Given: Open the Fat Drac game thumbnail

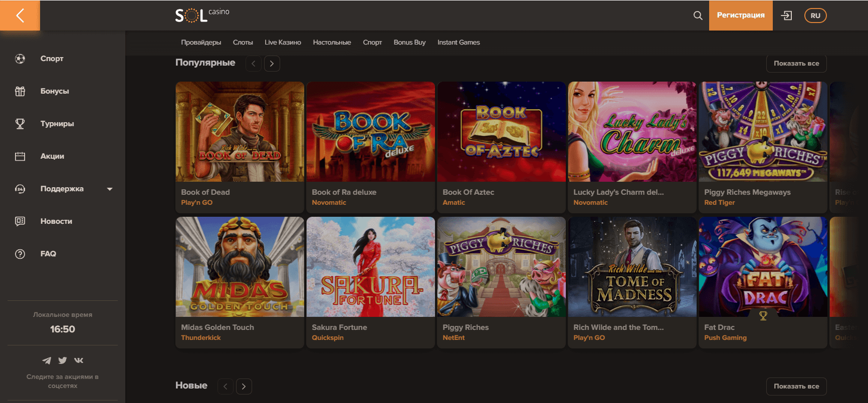Looking at the screenshot, I should click(x=763, y=267).
